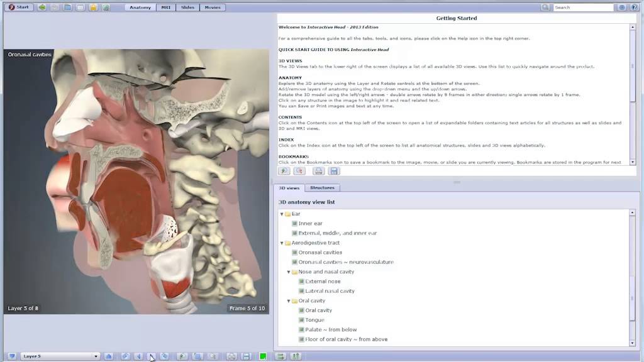Open the Layer 5 dropdown

60,356
